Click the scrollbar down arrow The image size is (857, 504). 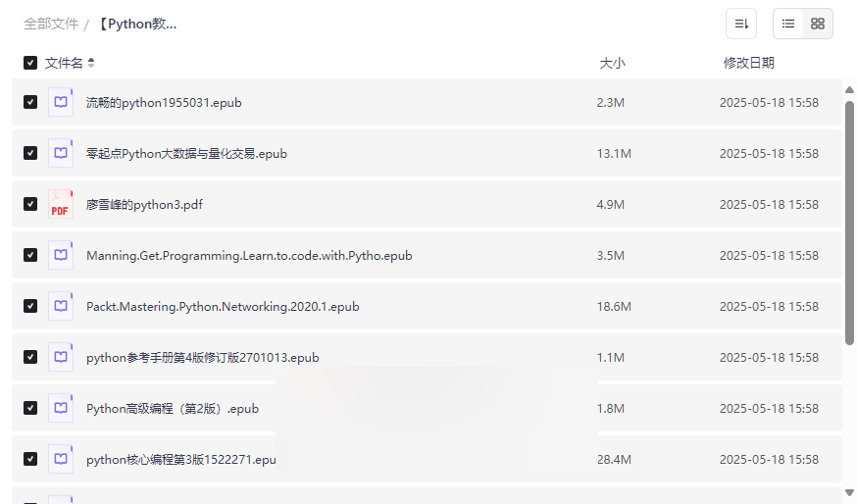[x=849, y=493]
